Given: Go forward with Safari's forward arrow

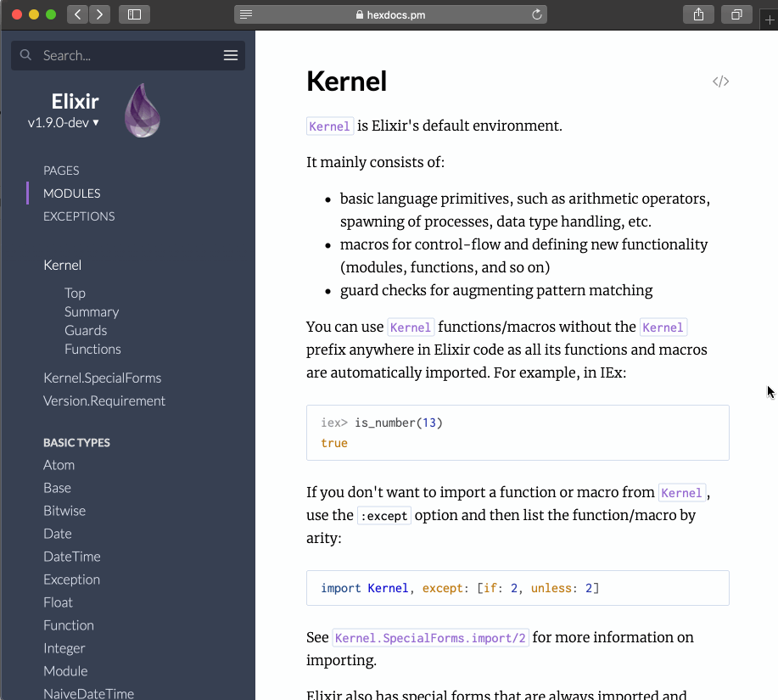Looking at the screenshot, I should coord(100,14).
